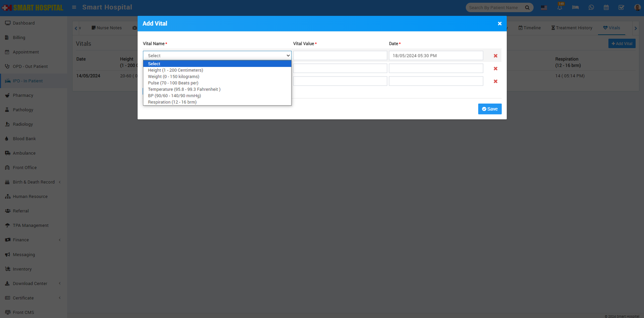Screen dimensions: 644x318
Task: Delete the third vital row
Action: [x=495, y=81]
